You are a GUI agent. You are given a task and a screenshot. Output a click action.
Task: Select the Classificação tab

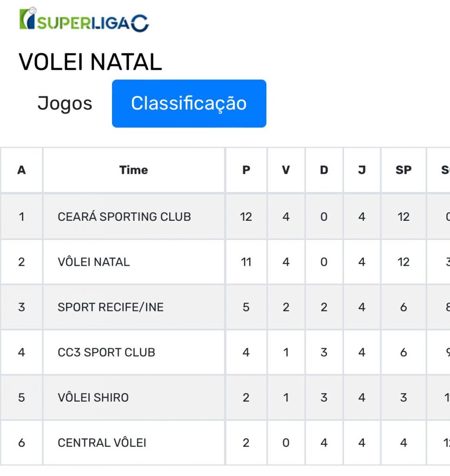click(189, 104)
